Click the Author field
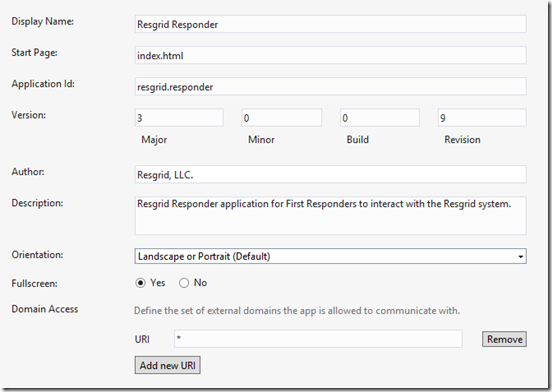 330,174
